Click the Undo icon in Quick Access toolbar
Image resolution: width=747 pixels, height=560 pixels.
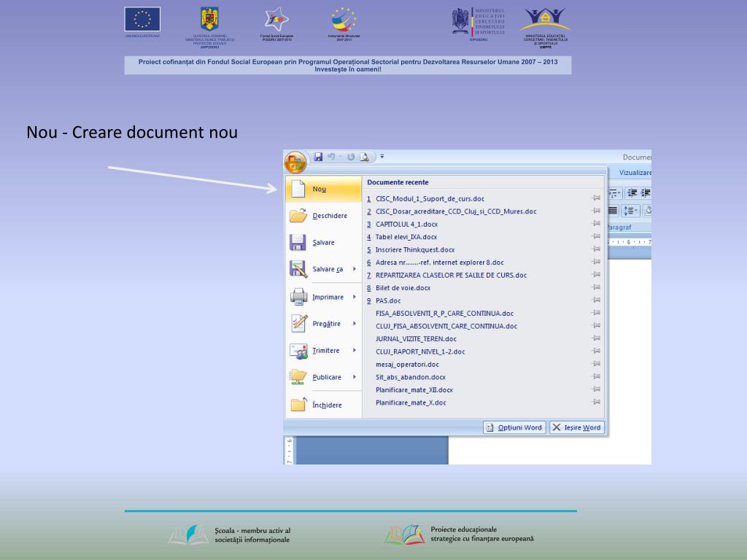click(x=331, y=157)
